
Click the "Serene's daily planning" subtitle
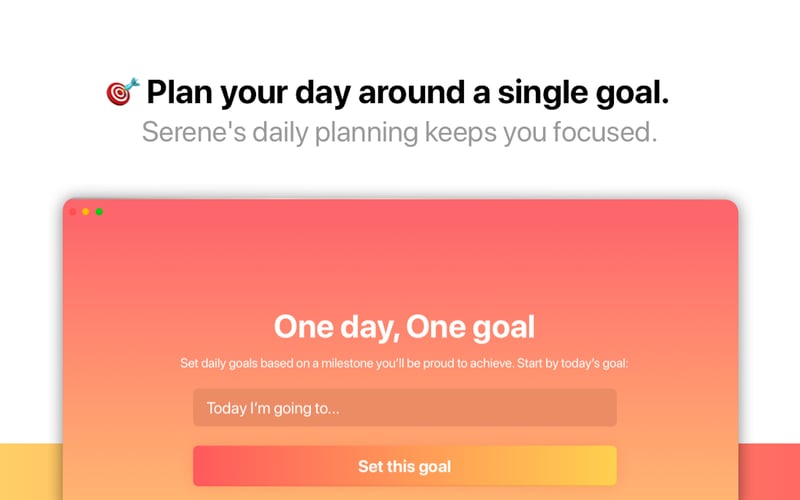click(x=399, y=132)
